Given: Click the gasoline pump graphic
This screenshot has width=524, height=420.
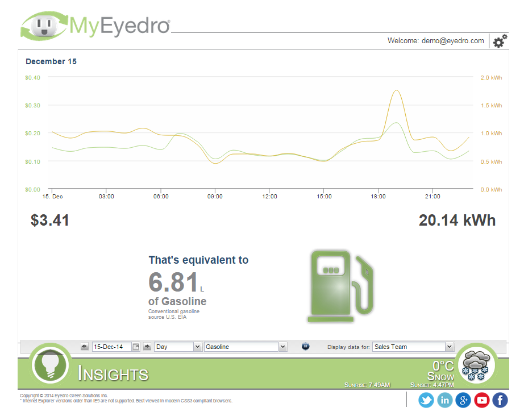Looking at the screenshot, I should coord(340,286).
